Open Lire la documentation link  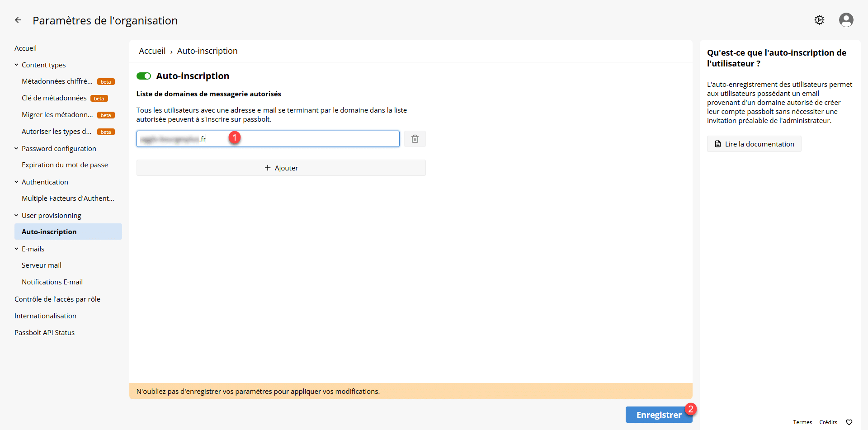[754, 144]
